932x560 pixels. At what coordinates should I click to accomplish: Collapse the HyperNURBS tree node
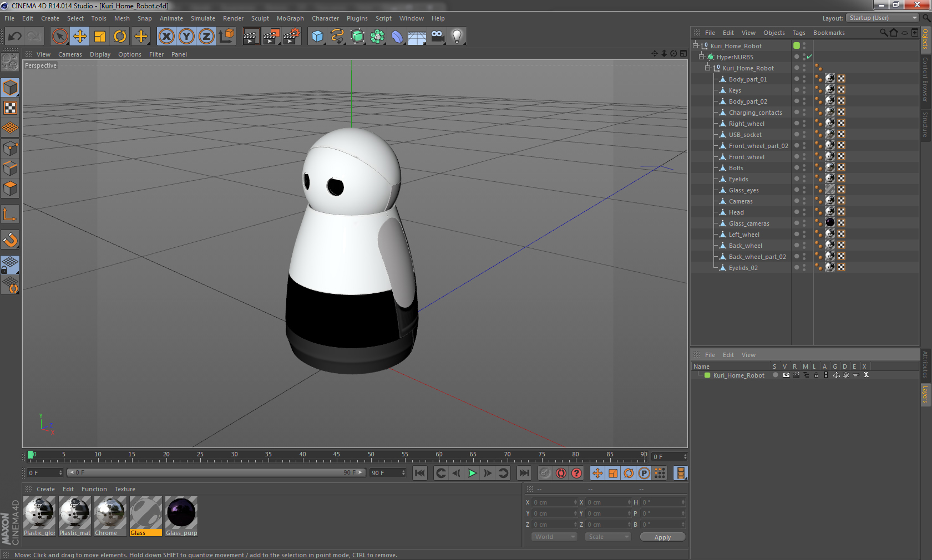(701, 57)
